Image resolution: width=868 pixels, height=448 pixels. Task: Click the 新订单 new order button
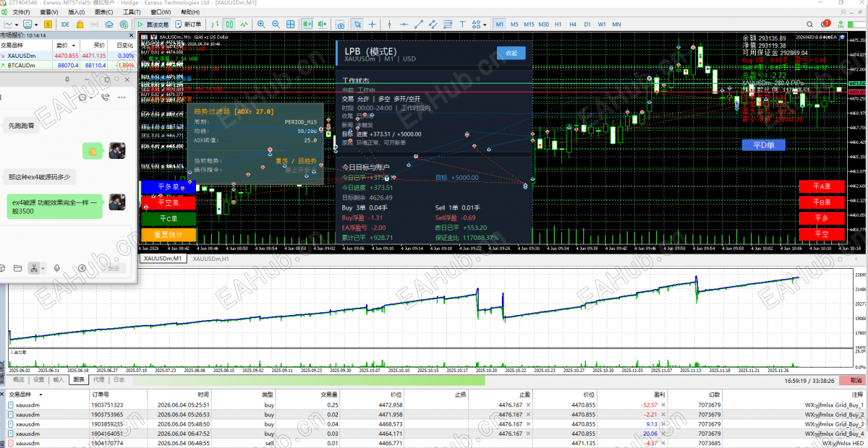(x=188, y=24)
